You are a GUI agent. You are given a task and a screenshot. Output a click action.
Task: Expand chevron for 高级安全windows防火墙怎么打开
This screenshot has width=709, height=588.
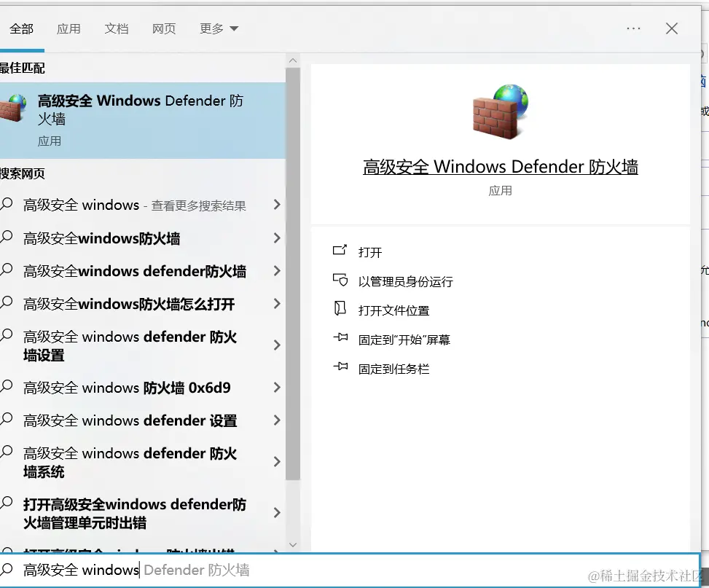pos(277,304)
